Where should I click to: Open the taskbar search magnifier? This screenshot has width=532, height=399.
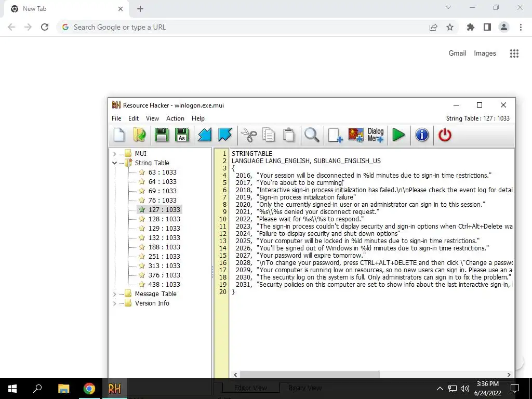click(x=37, y=389)
